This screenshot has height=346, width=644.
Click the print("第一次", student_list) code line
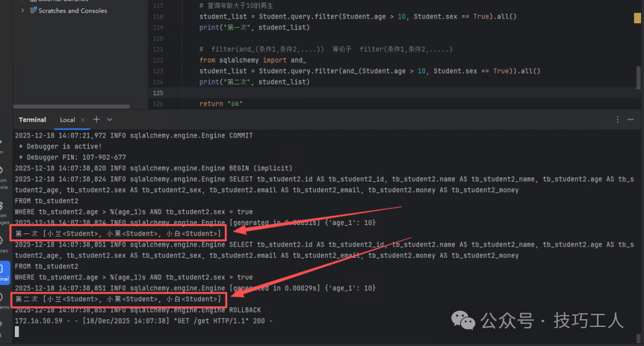pos(254,27)
